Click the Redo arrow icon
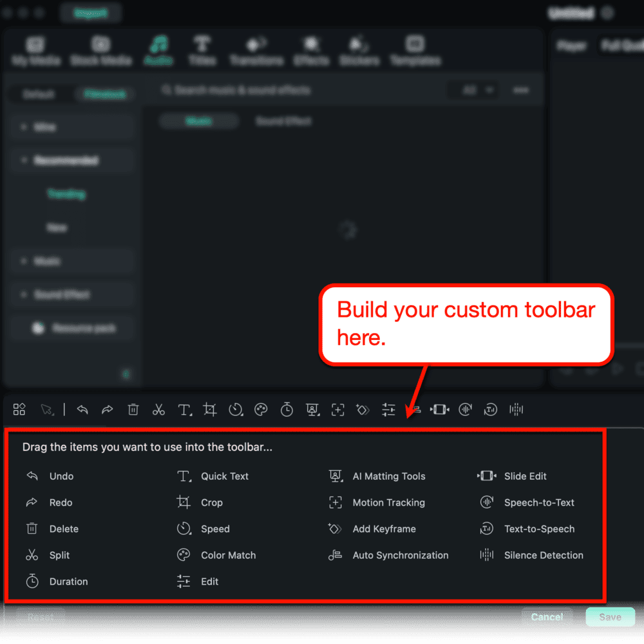 (32, 502)
